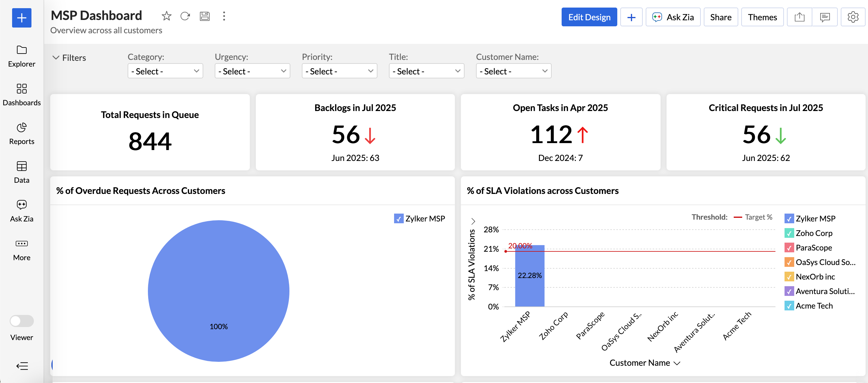
Task: Open the Customer Name filter dropdown
Action: click(x=513, y=71)
